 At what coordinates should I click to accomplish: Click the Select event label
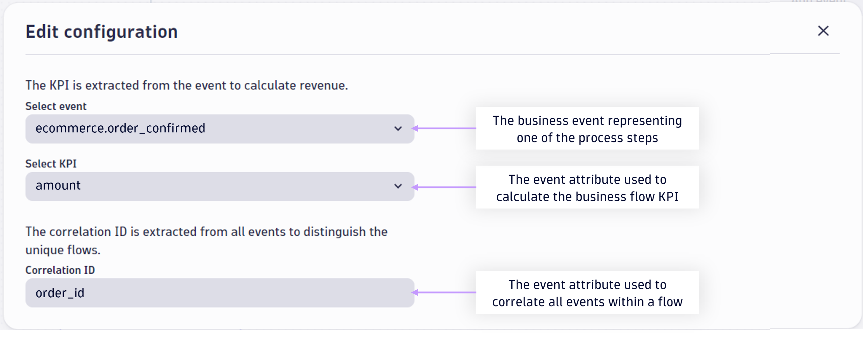tap(55, 106)
